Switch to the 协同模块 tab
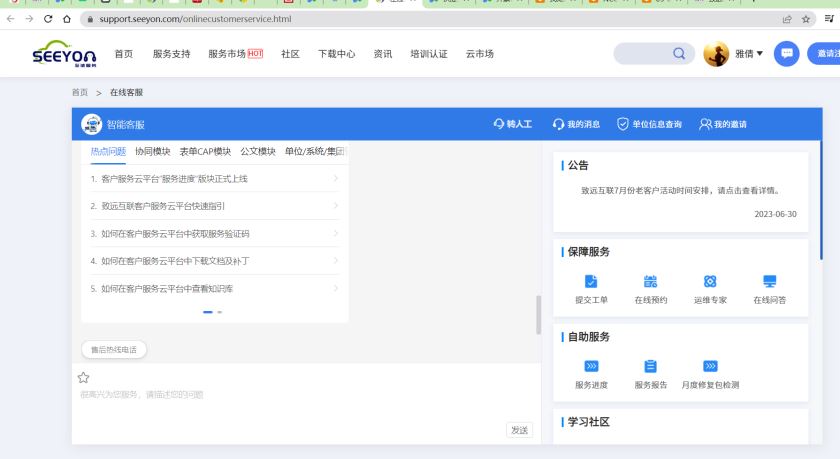Screen dimensions: 840x459 click(152, 152)
